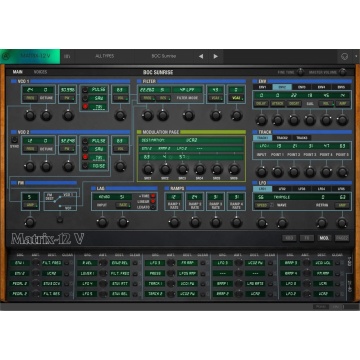Open the Filter Mode selector display
Image resolution: width=360 pixels, height=360 pixels.
point(187,90)
